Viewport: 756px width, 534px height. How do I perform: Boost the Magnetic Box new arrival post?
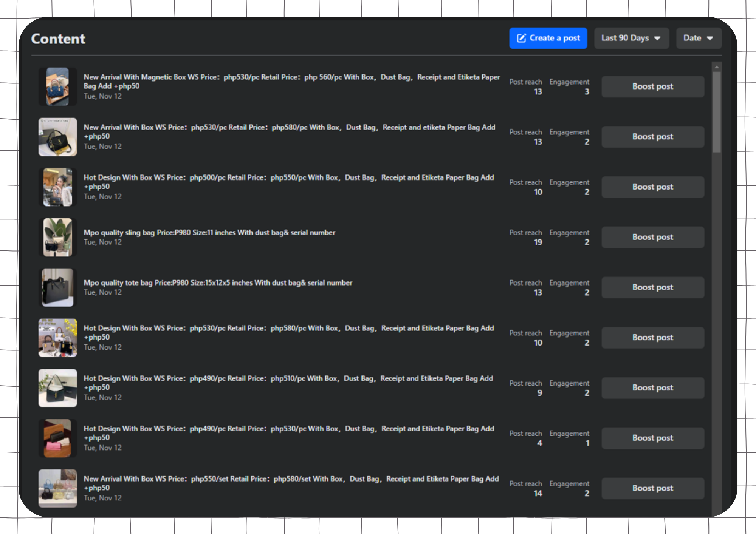[652, 86]
